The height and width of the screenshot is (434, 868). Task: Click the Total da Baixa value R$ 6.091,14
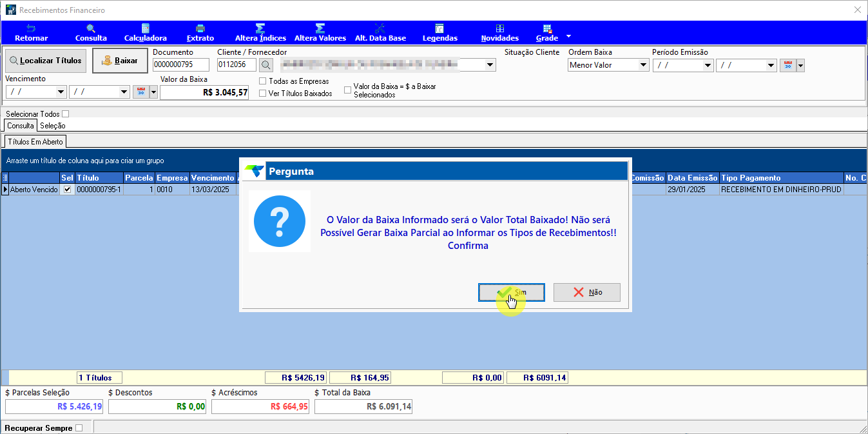tap(363, 407)
